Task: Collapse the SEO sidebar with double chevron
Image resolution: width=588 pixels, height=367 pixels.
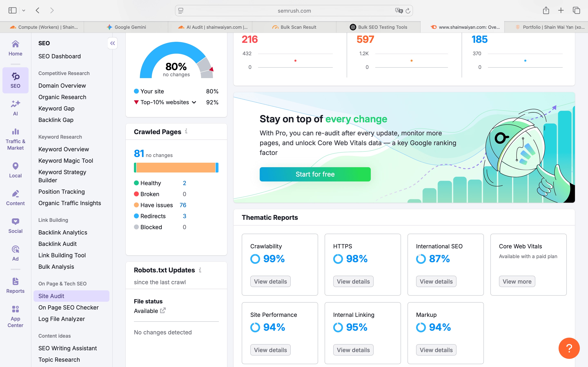Action: (112, 43)
